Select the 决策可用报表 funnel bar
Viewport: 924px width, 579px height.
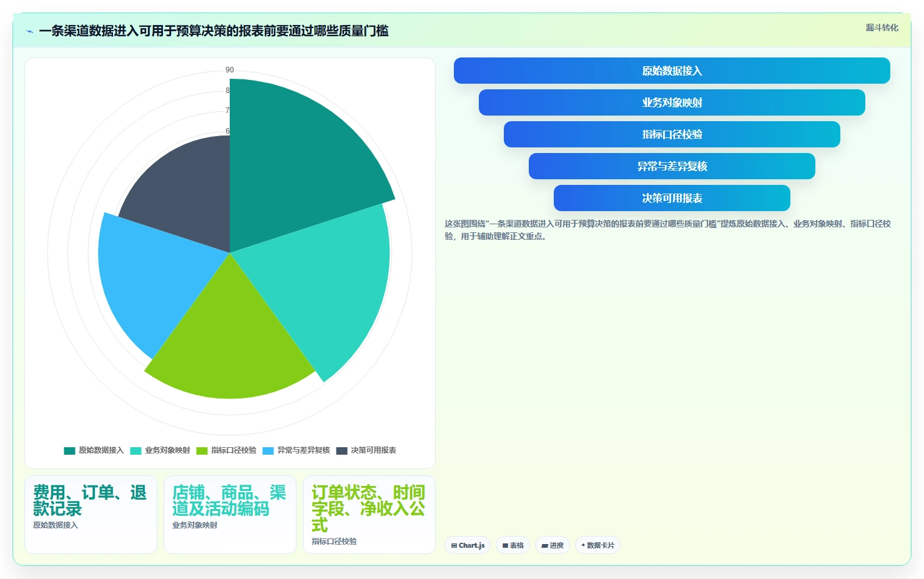672,198
